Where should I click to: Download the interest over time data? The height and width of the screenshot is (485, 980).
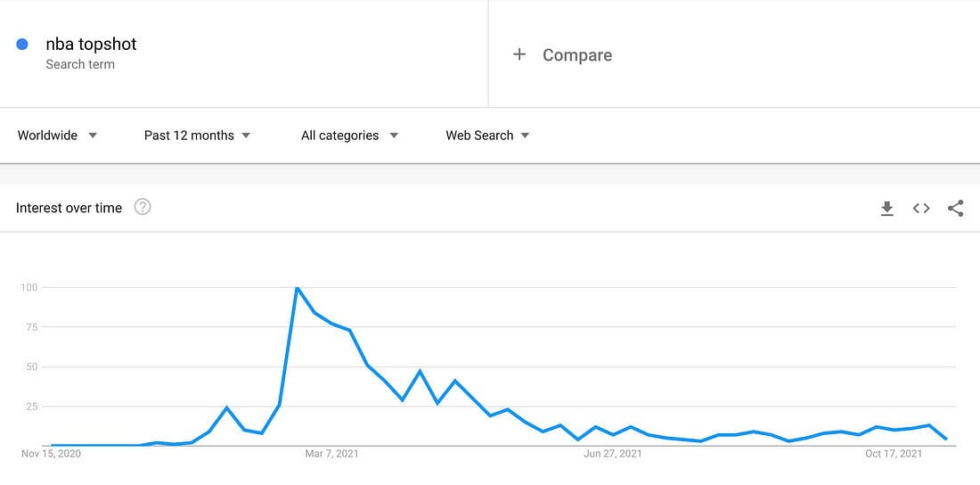point(886,209)
